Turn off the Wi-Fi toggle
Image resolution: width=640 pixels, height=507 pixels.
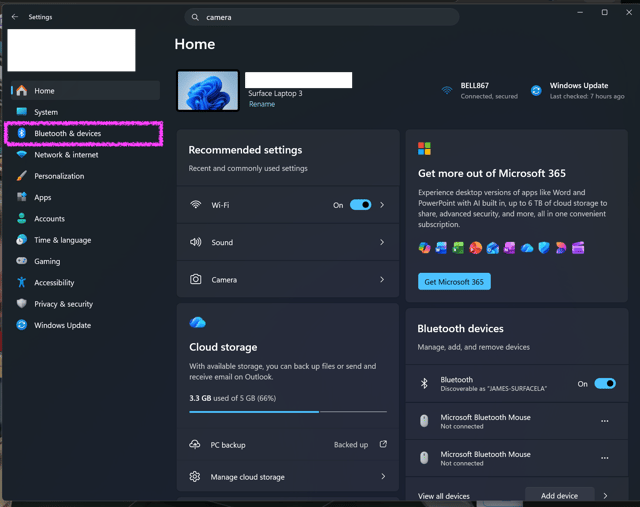click(x=360, y=205)
